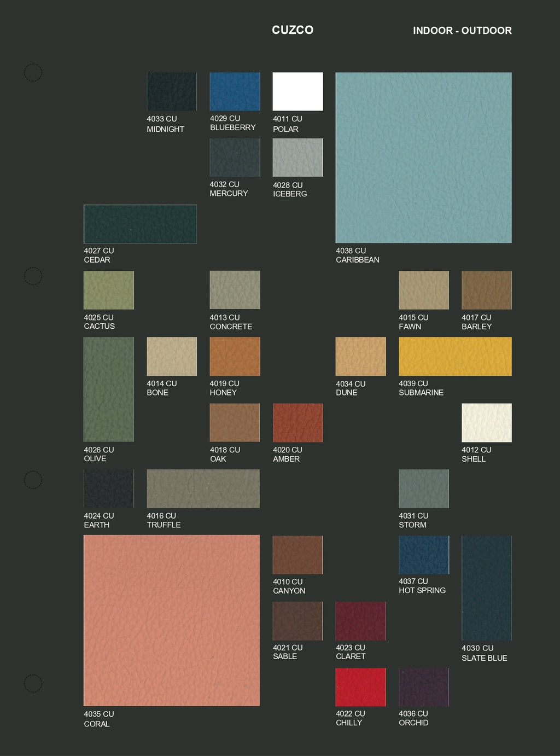Pick the Orchid 4036 CU swatch

[424, 687]
